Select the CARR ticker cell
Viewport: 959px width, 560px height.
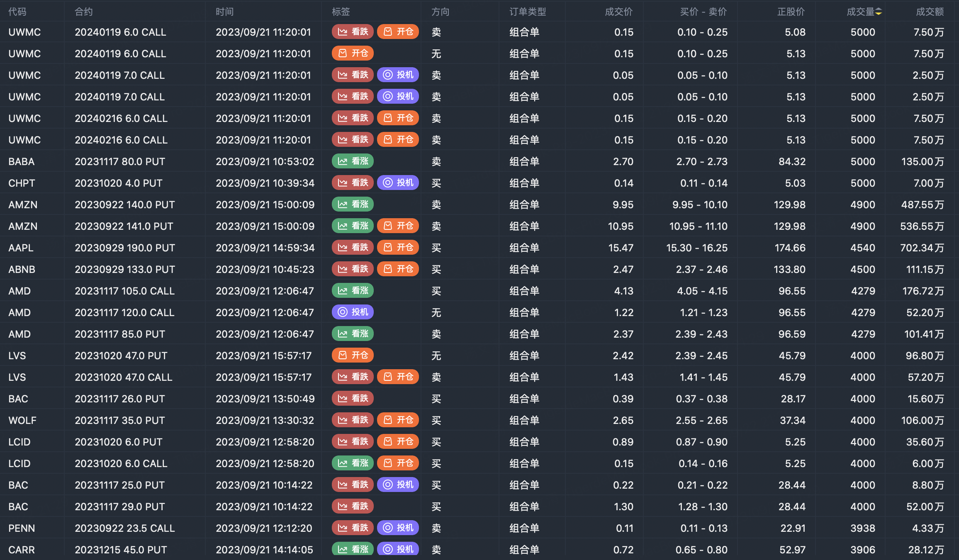pos(22,550)
